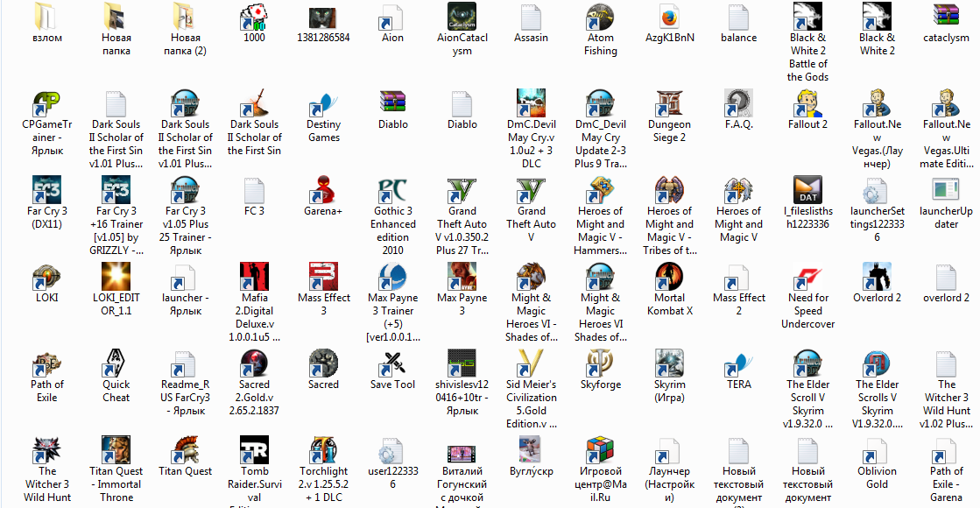Select the взлом folder icon
980x508 pixels.
47,17
